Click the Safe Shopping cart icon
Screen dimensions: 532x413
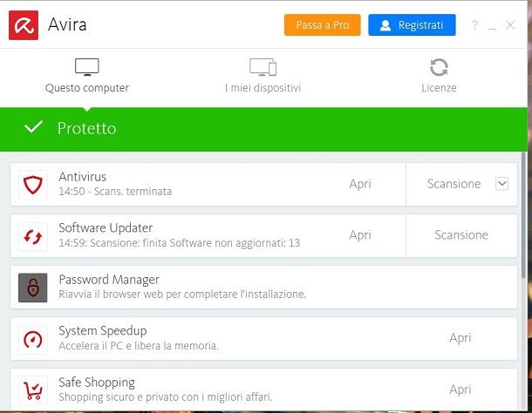coord(33,390)
